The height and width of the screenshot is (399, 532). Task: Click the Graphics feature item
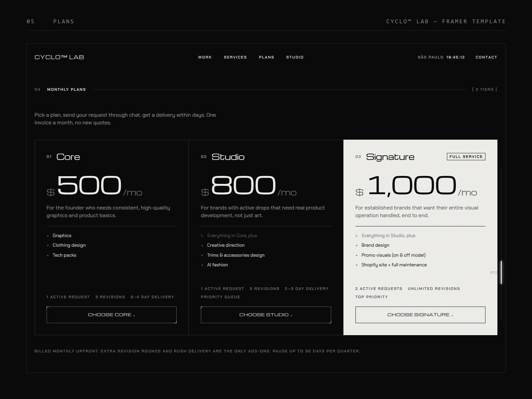point(62,235)
